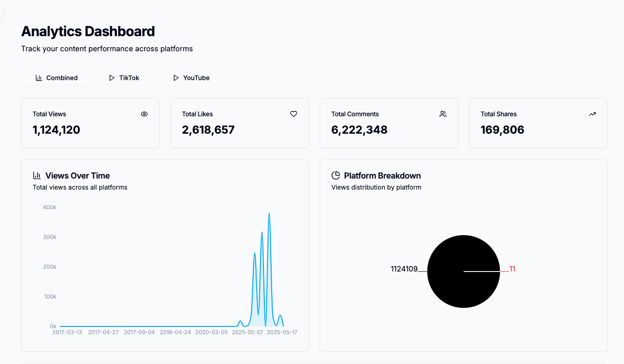Click the Analytics Dashboard heading
The image size is (624, 364).
(x=88, y=32)
